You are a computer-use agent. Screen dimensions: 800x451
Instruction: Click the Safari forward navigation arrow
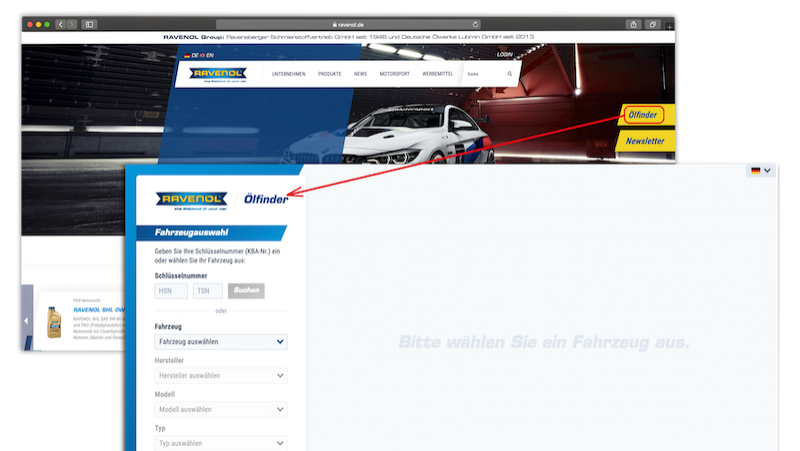(72, 24)
